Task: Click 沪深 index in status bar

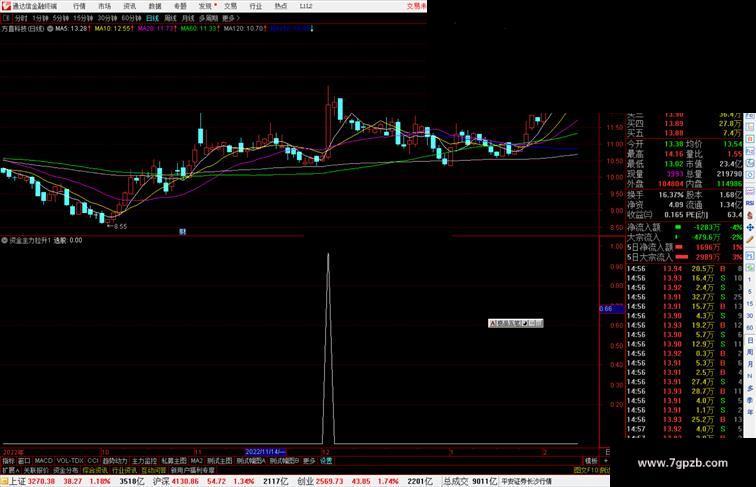Action: click(x=161, y=481)
